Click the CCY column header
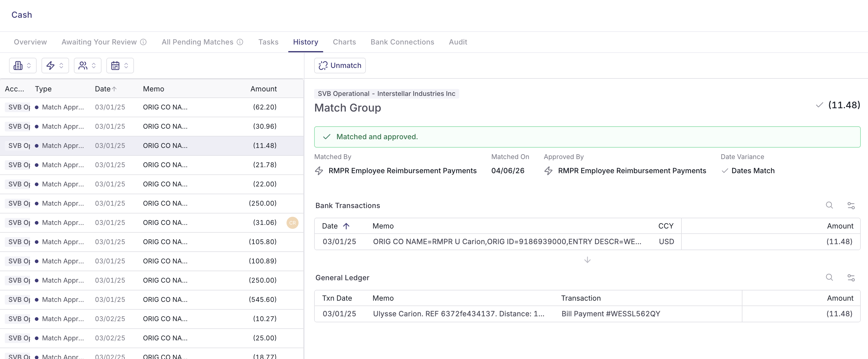This screenshot has width=868, height=359. pos(666,226)
